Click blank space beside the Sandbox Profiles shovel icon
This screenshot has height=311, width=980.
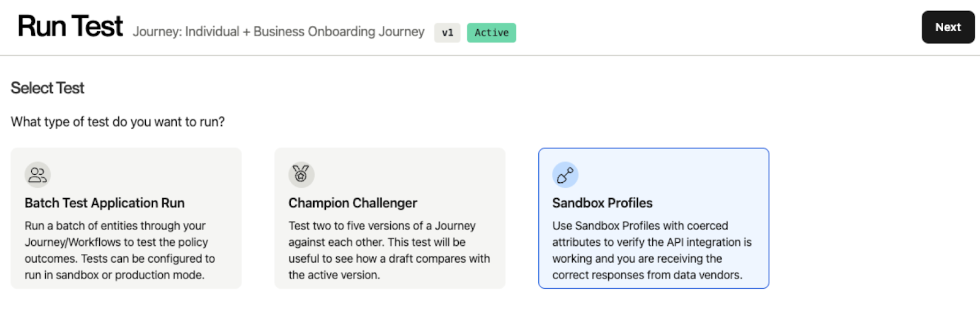pos(674,175)
